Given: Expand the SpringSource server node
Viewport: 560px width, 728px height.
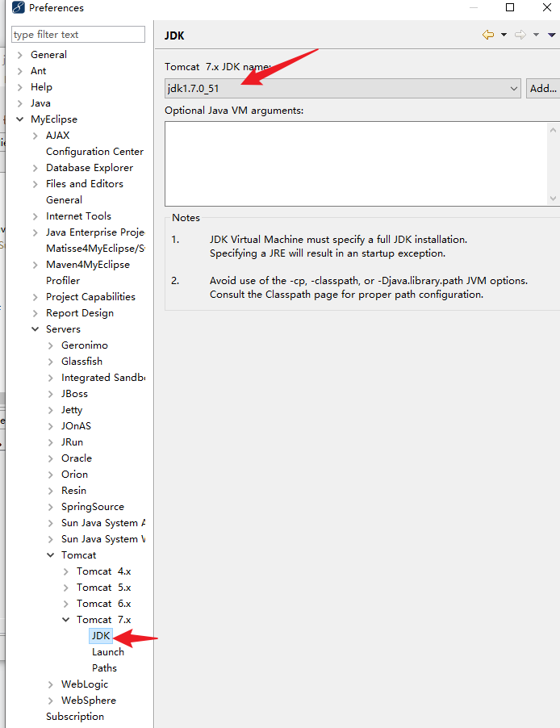Looking at the screenshot, I should pyautogui.click(x=51, y=507).
